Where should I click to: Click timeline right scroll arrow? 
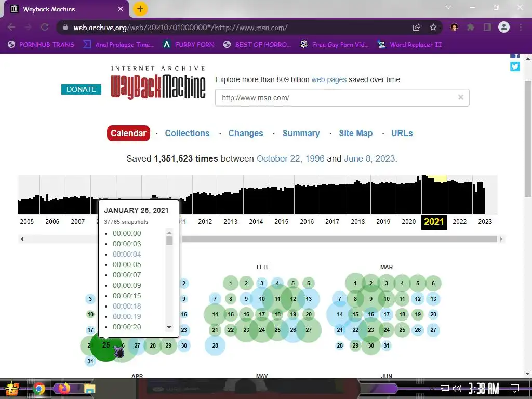tap(501, 239)
